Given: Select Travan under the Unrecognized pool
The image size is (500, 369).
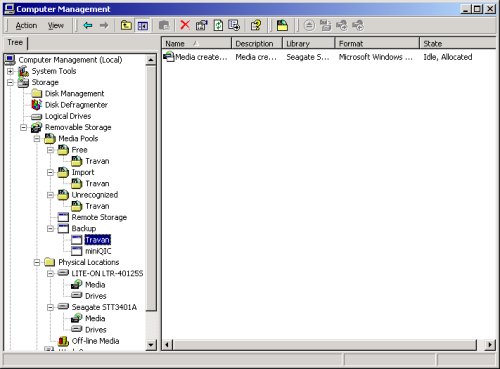Looking at the screenshot, I should coord(97,206).
